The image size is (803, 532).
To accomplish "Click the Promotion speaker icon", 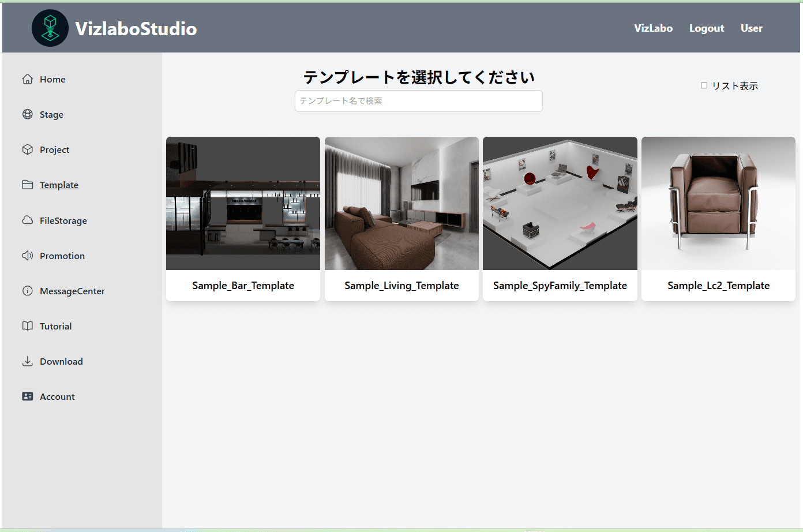I will pyautogui.click(x=27, y=256).
